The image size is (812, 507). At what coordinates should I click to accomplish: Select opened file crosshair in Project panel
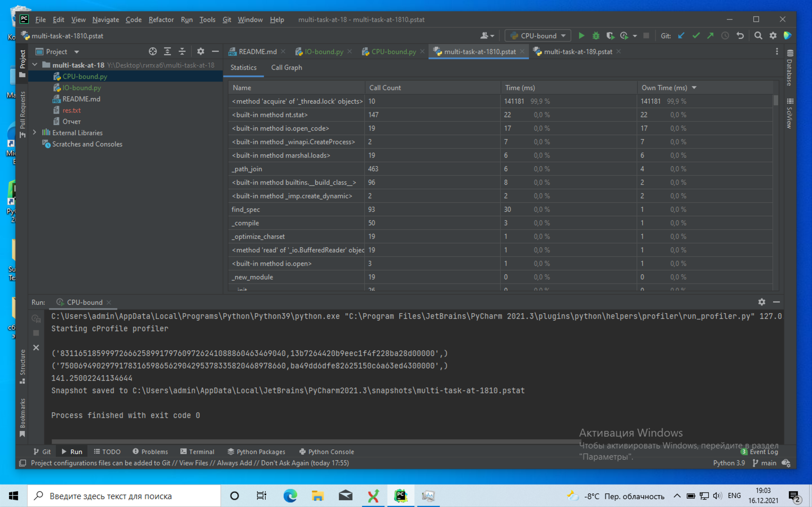point(153,51)
